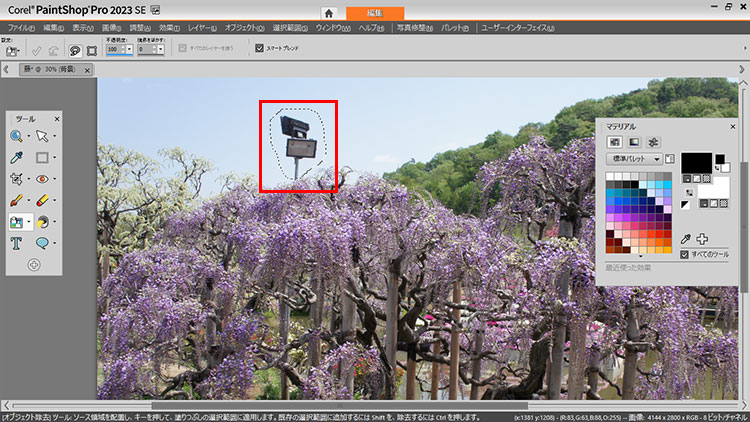Choose the Dropper eyedropper tool in Tools

pyautogui.click(x=17, y=157)
